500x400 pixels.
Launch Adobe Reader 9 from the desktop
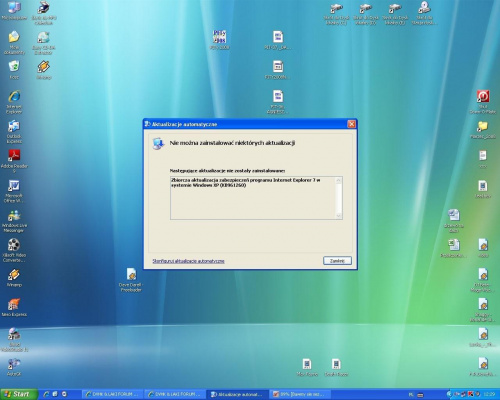coord(14,161)
